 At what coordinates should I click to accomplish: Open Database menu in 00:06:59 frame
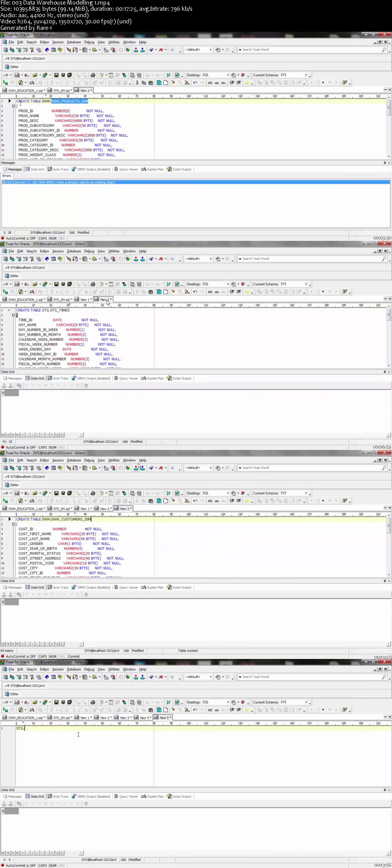click(x=74, y=251)
